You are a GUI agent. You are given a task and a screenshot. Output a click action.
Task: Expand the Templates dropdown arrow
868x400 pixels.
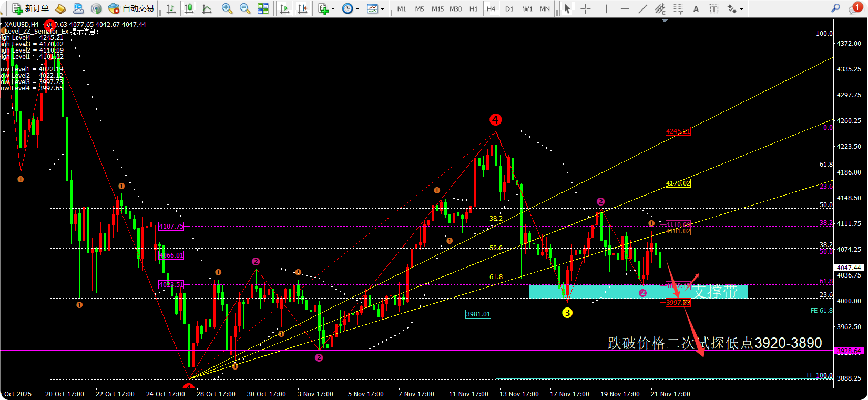382,8
